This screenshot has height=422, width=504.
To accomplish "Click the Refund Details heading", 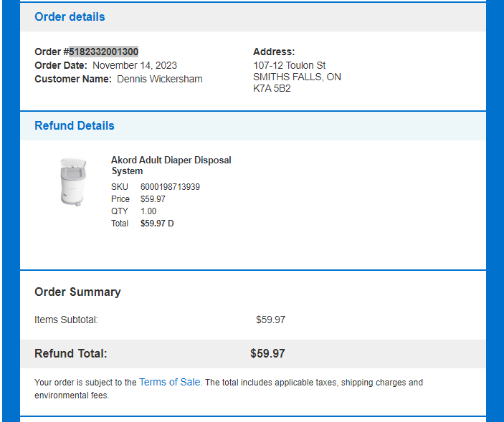I will [x=75, y=125].
